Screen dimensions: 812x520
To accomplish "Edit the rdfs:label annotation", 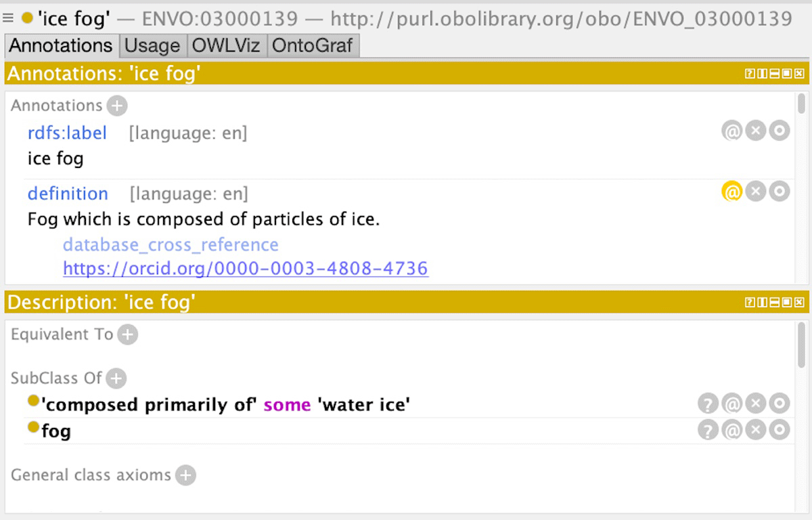I will 780,131.
